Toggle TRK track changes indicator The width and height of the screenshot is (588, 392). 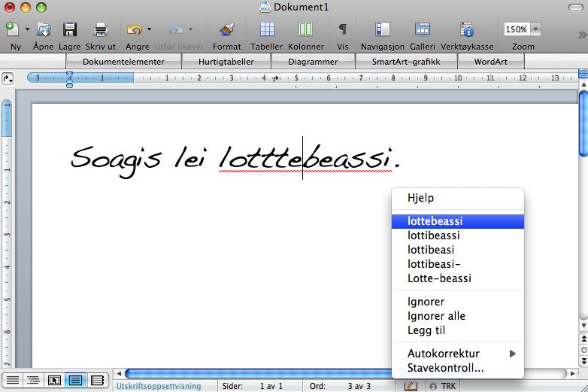[443, 386]
